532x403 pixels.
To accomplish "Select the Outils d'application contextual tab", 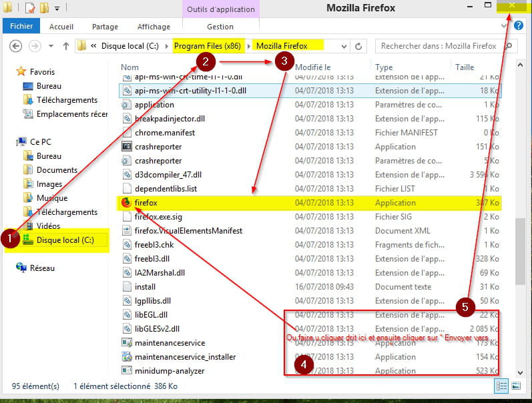I will click(221, 9).
